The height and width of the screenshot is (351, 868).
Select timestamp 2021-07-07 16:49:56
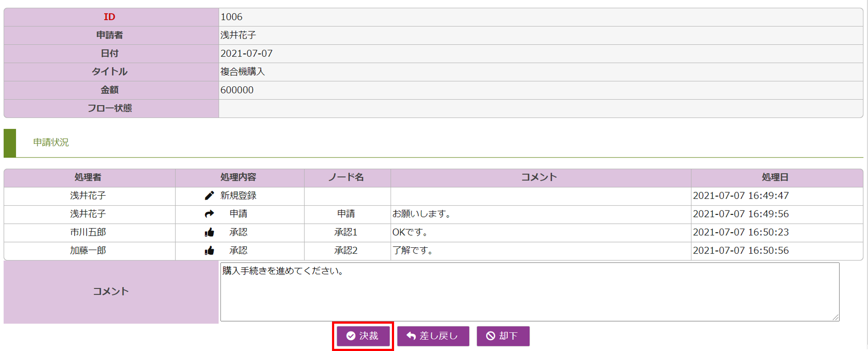[741, 214]
